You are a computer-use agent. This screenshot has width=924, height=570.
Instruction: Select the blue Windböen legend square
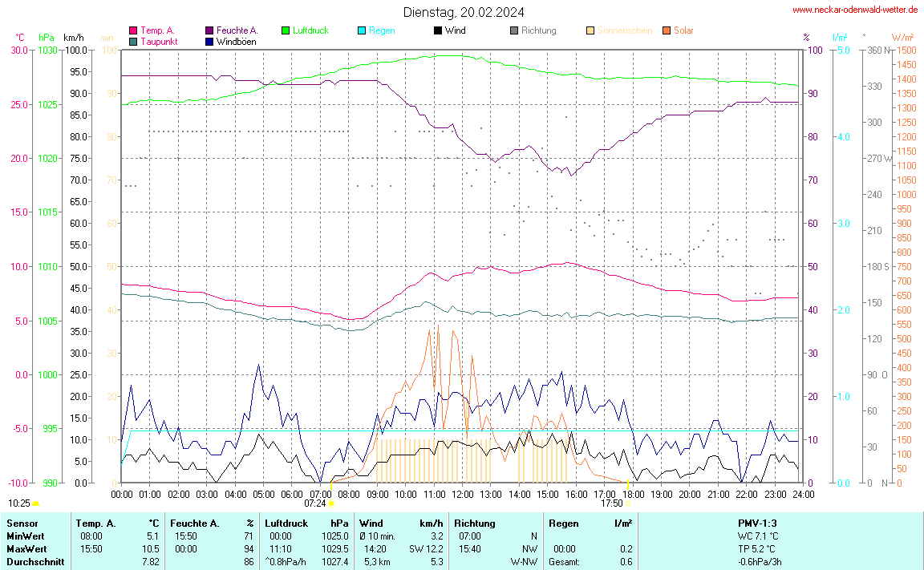click(x=209, y=41)
